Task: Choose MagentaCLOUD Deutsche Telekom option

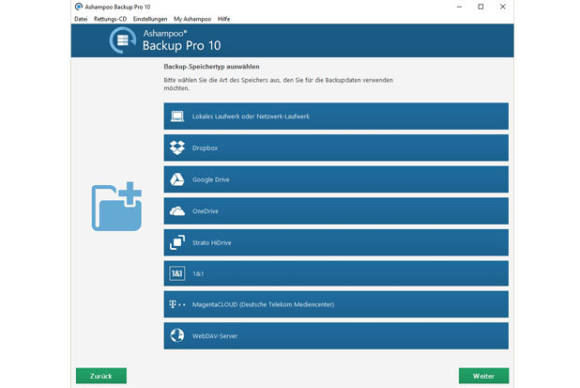Action: pyautogui.click(x=336, y=304)
